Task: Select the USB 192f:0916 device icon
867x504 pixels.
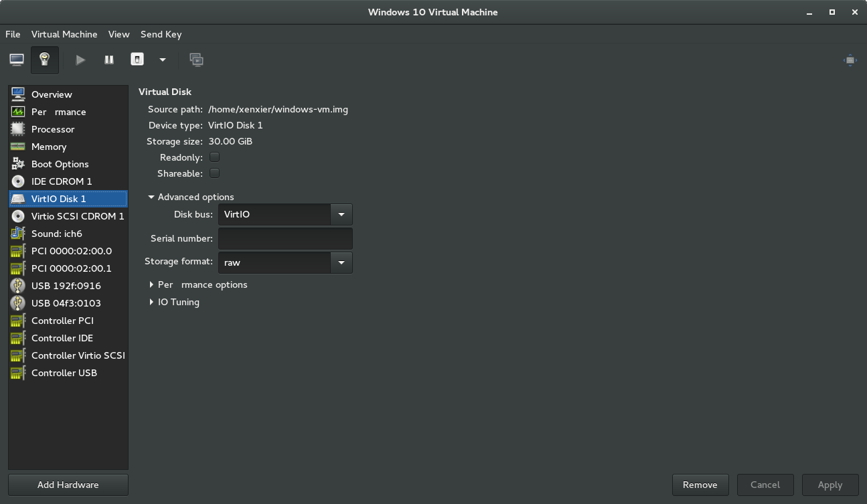Action: pyautogui.click(x=18, y=286)
